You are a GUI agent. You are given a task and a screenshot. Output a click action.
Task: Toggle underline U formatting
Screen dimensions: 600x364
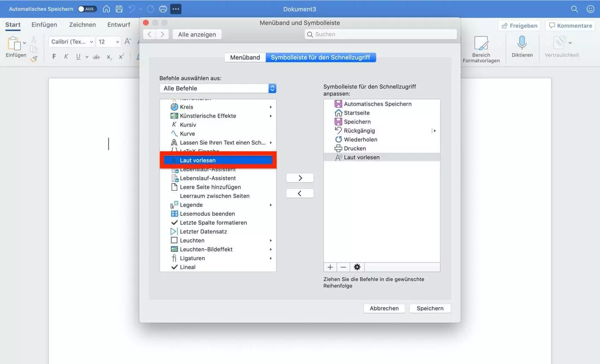coord(78,57)
